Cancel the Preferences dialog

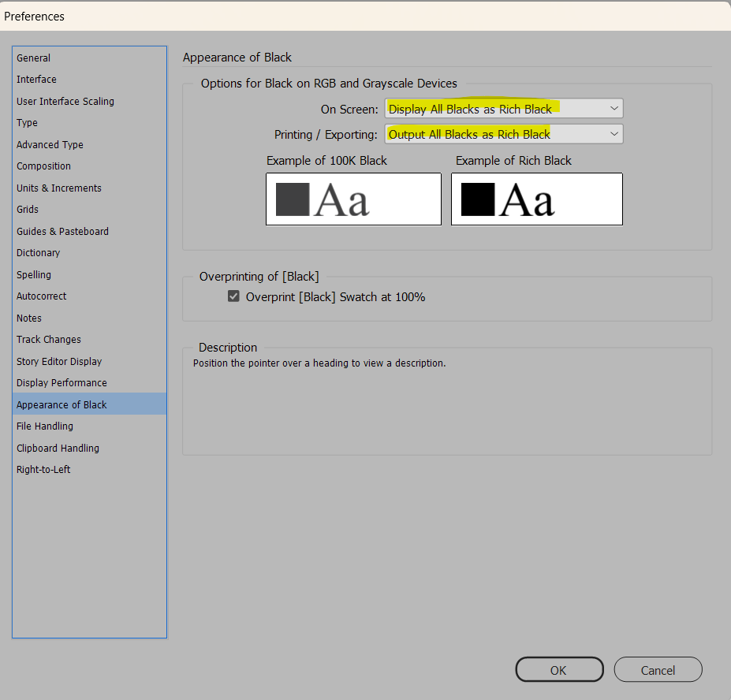coord(658,670)
